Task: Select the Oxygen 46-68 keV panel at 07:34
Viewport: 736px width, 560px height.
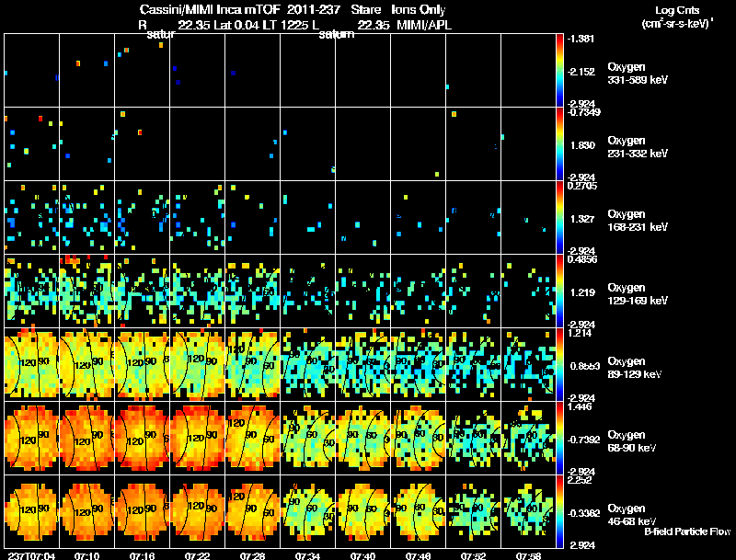Action: pyautogui.click(x=308, y=511)
